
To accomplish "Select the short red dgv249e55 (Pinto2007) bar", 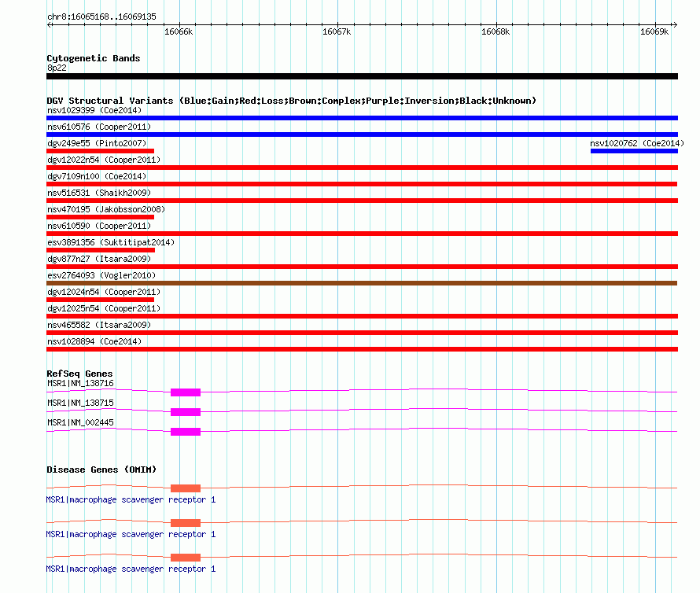I will pos(101,151).
